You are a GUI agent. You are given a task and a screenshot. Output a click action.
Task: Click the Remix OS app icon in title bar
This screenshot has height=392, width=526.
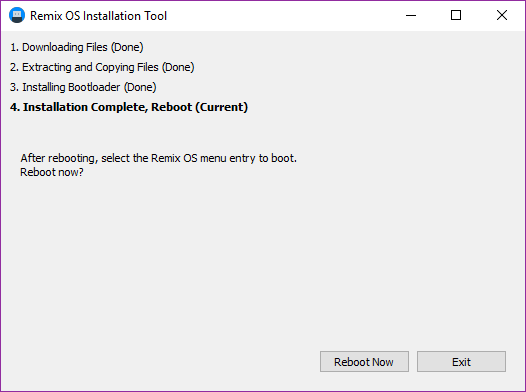point(17,15)
